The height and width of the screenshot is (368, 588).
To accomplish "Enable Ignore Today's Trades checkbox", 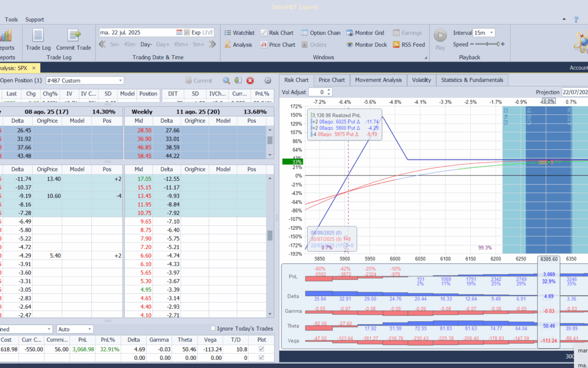I will tap(213, 328).
